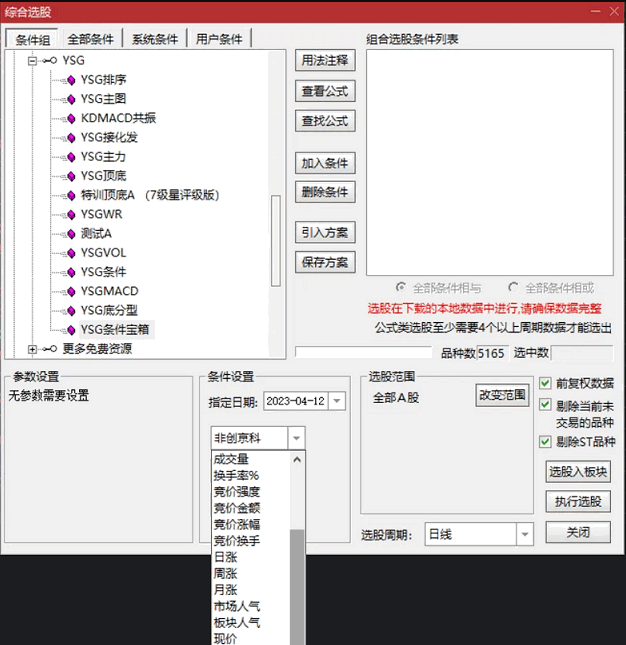Click the 保存方案 button

point(325,262)
